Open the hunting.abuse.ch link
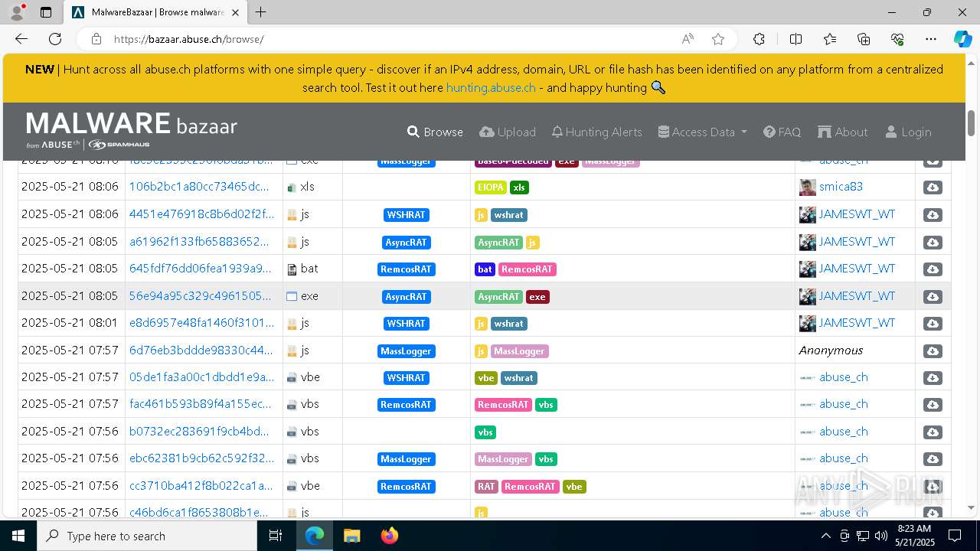Image resolution: width=980 pixels, height=551 pixels. pyautogui.click(x=491, y=88)
